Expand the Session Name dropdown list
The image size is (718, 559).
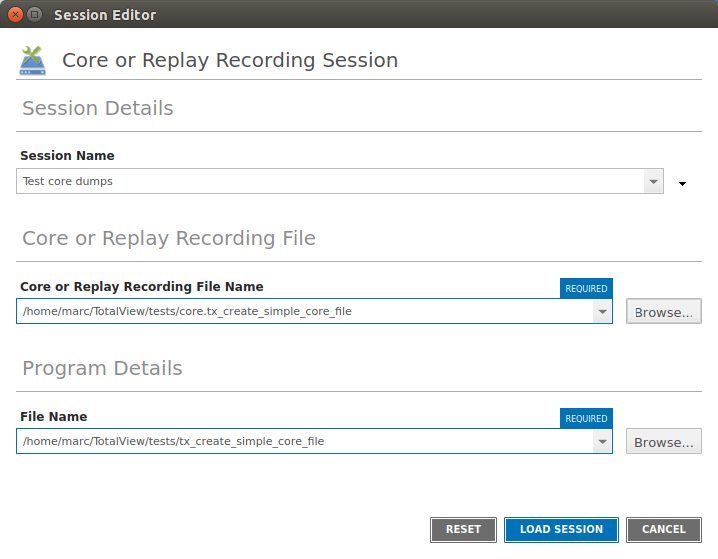(x=653, y=182)
